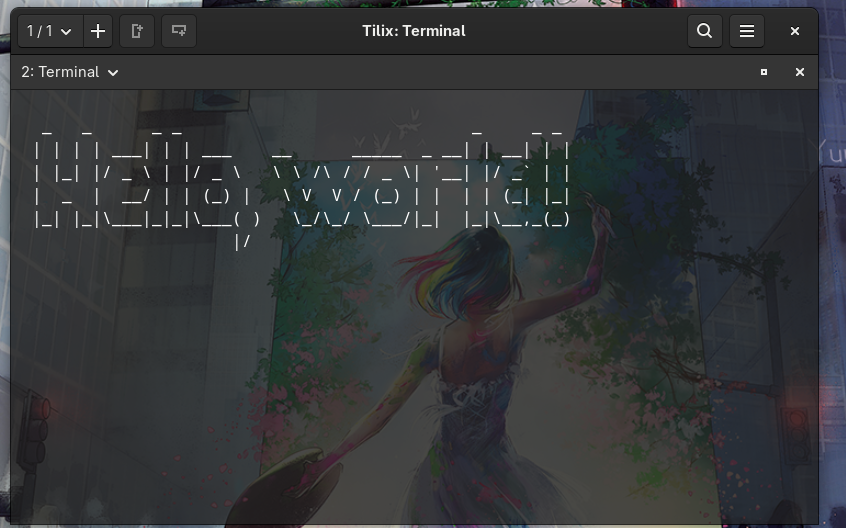Add a terminal below the current one
The height and width of the screenshot is (528, 846).
[179, 31]
